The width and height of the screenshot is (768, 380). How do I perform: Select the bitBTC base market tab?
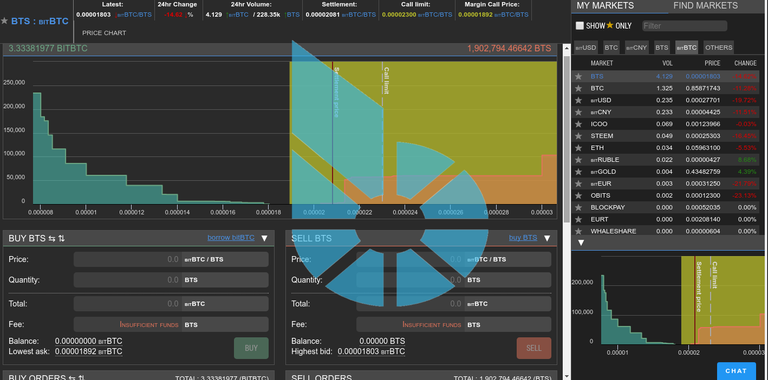pyautogui.click(x=687, y=48)
